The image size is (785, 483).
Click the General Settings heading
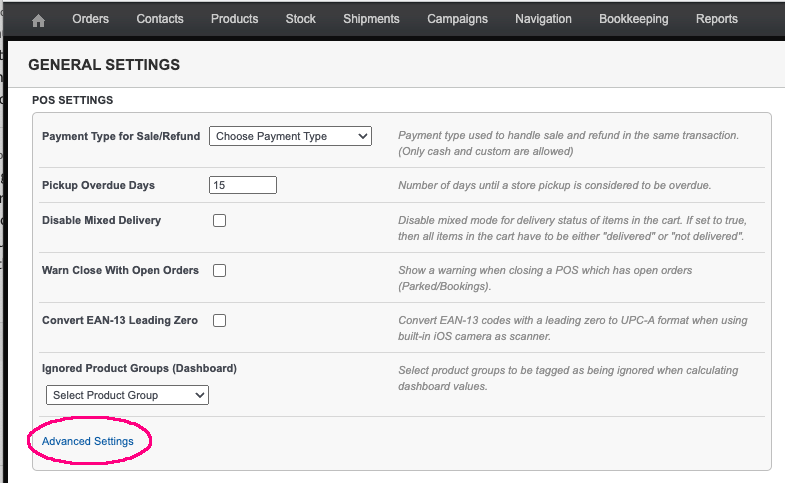coord(104,65)
